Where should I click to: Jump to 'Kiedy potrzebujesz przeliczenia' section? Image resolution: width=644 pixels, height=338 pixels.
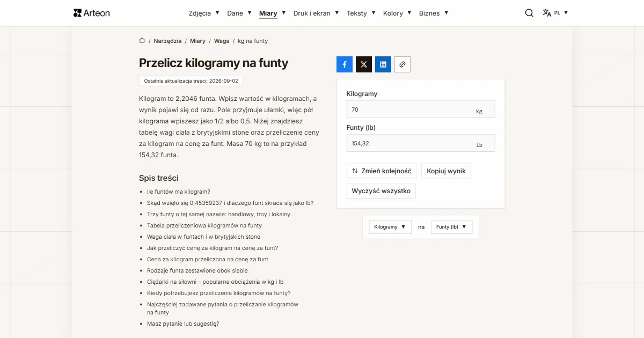click(219, 293)
